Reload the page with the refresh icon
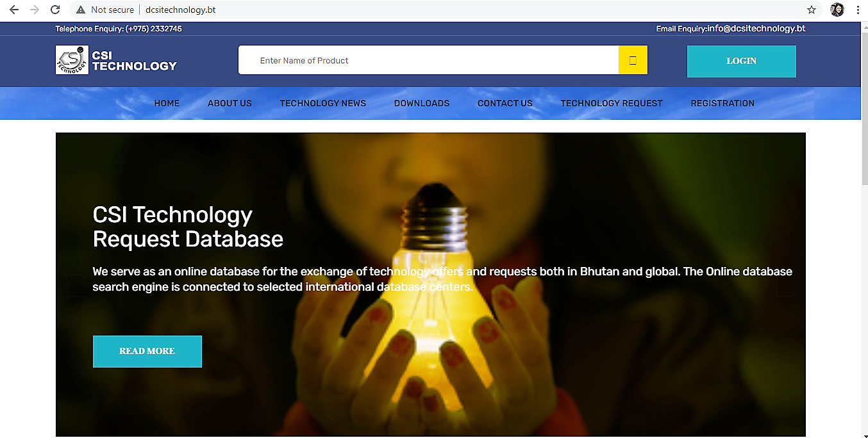Screen dimensions: 868x438 (x=55, y=10)
